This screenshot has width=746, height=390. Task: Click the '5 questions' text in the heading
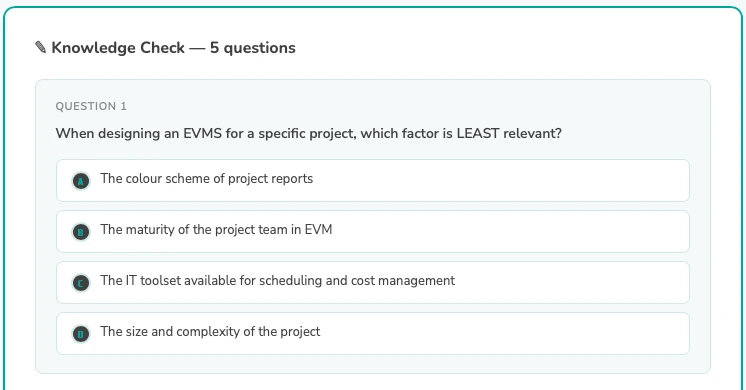253,48
